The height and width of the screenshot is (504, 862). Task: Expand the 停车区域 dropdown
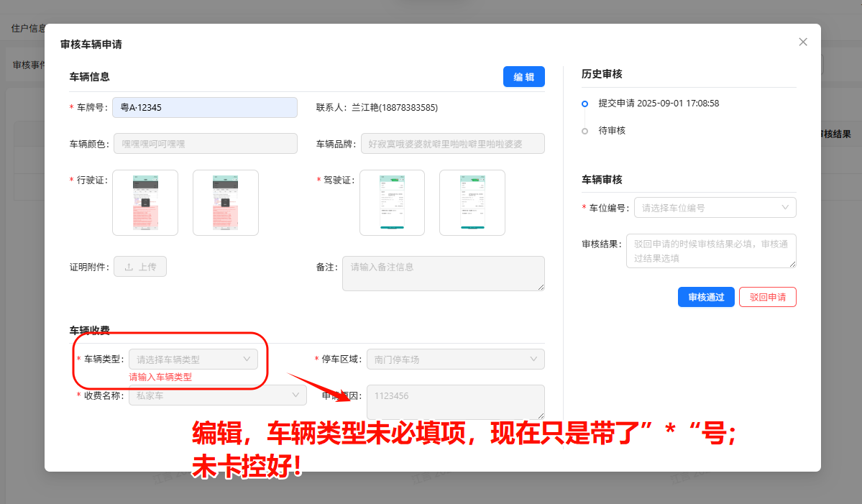point(455,359)
